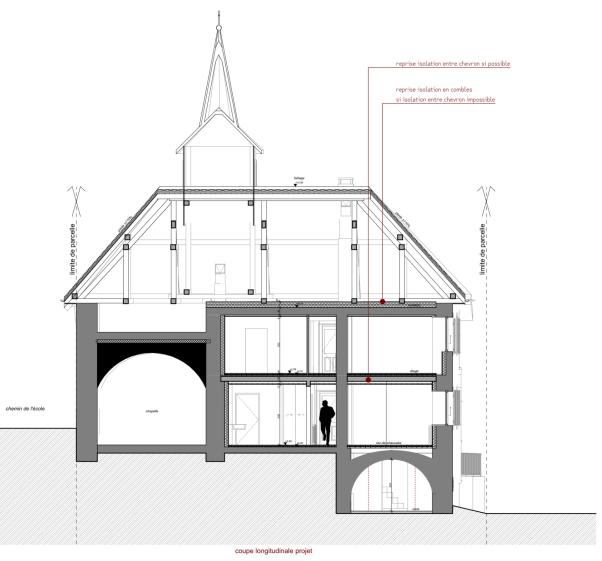This screenshot has width=602, height=561.
Task: Click the red dot on the middle floor slab
Action: (x=369, y=380)
